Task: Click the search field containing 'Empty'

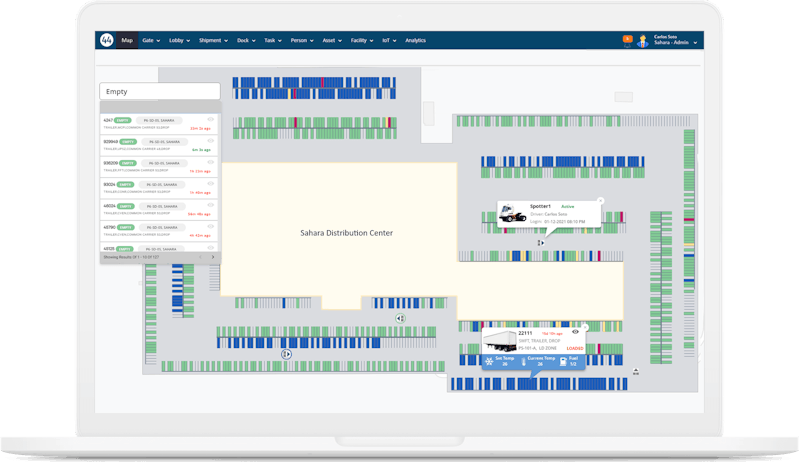Action: [160, 91]
